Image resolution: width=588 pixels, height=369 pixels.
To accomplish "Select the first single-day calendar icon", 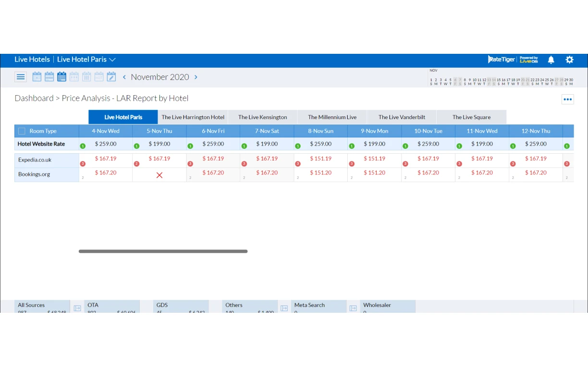I will [x=37, y=77].
